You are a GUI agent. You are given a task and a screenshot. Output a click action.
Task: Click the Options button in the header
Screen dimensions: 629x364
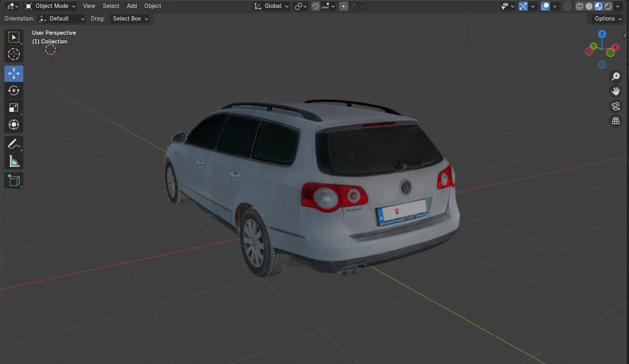point(606,18)
